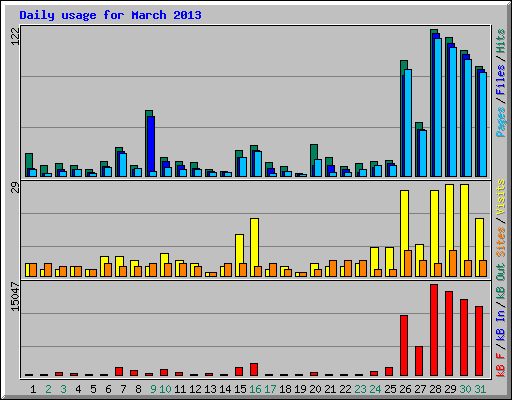Viewport: 512px width, 400px height.
Task: Click the 'Daily usage for March 2013' title
Action: (x=110, y=15)
